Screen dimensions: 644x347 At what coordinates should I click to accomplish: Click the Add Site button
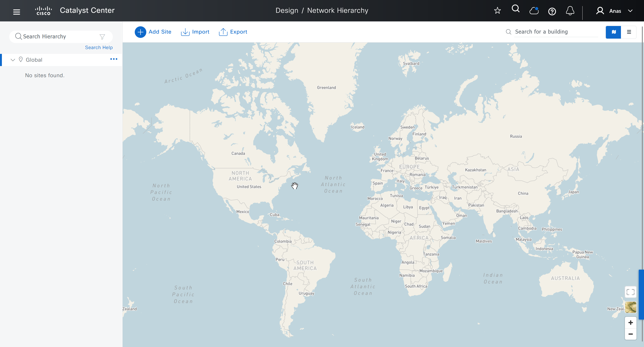point(153,32)
